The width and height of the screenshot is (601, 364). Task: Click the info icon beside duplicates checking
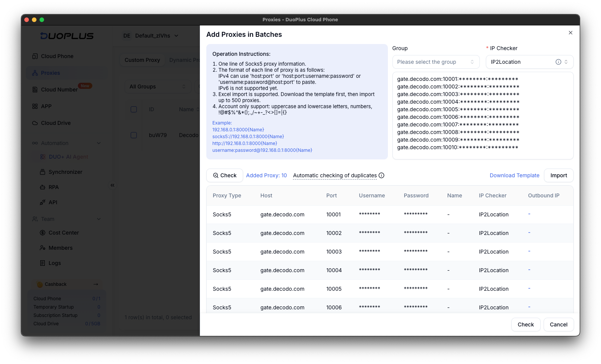click(x=381, y=175)
